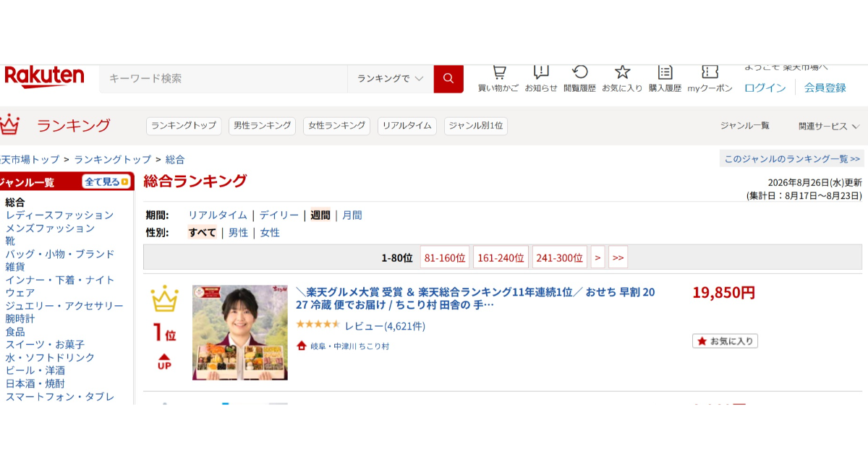Click the 会員登録 link

[x=825, y=87]
